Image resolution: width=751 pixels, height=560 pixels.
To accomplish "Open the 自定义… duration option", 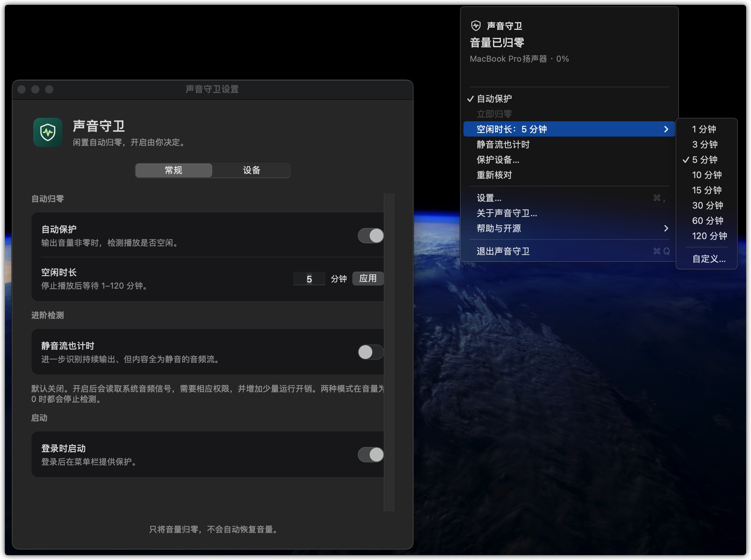I will coord(706,259).
